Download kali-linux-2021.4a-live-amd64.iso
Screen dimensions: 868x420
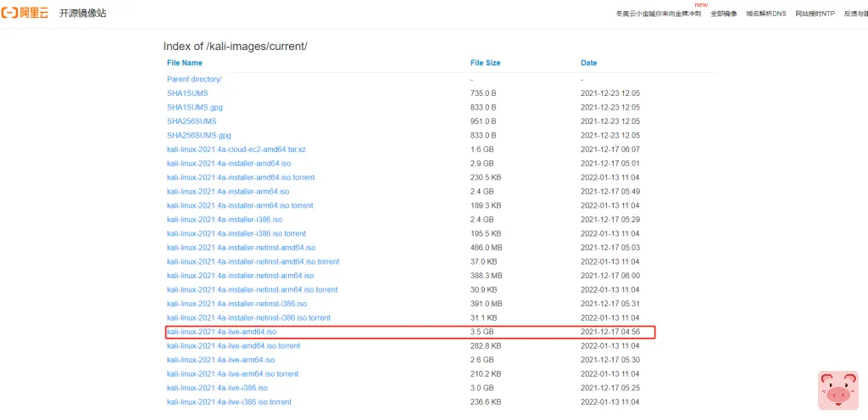pyautogui.click(x=221, y=332)
